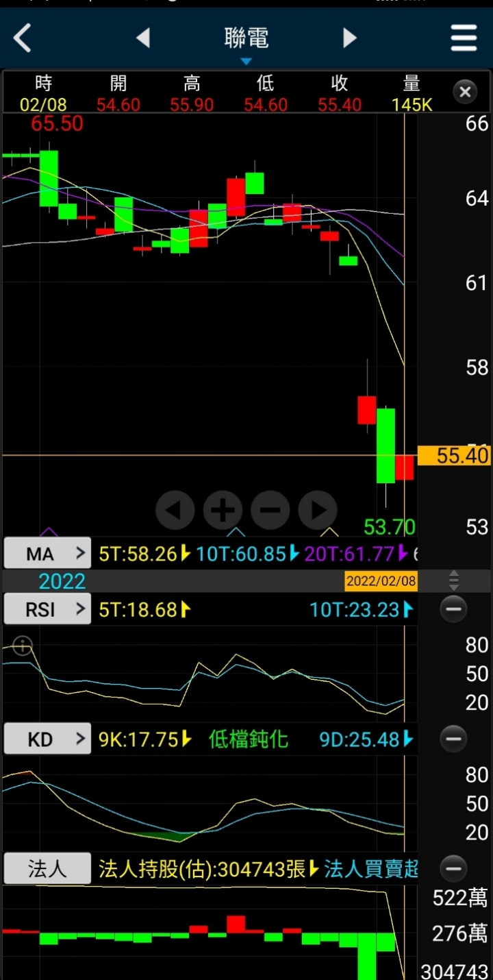This screenshot has height=980, width=493.
Task: Zoom in the chart with plus button
Action: point(223,510)
